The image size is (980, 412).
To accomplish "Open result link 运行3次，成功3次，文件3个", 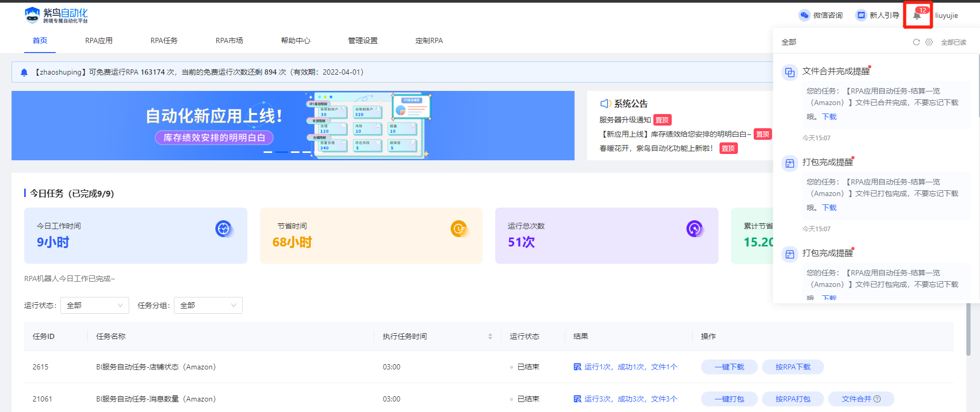I will tap(631, 399).
